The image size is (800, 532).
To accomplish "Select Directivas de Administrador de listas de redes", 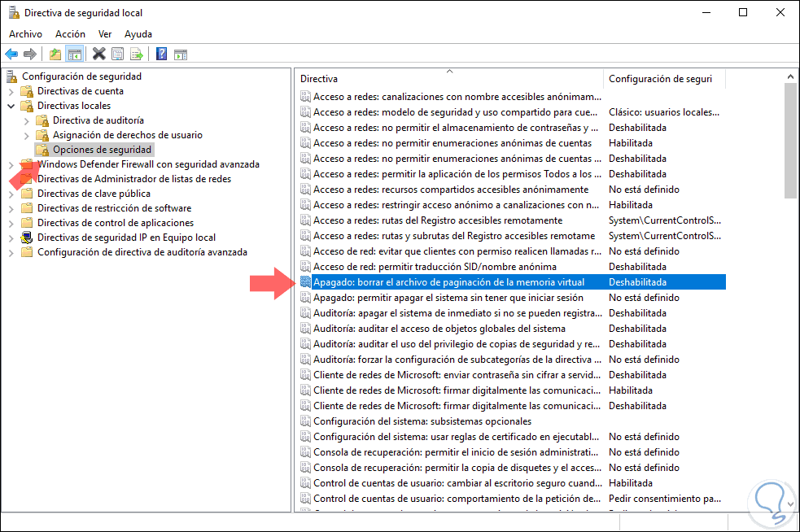I will tap(134, 179).
